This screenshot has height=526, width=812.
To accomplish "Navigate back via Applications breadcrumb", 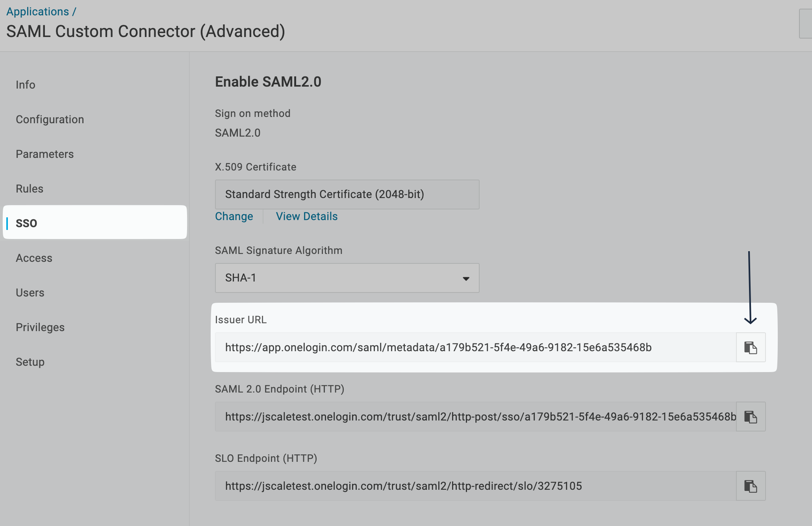I will pos(38,11).
